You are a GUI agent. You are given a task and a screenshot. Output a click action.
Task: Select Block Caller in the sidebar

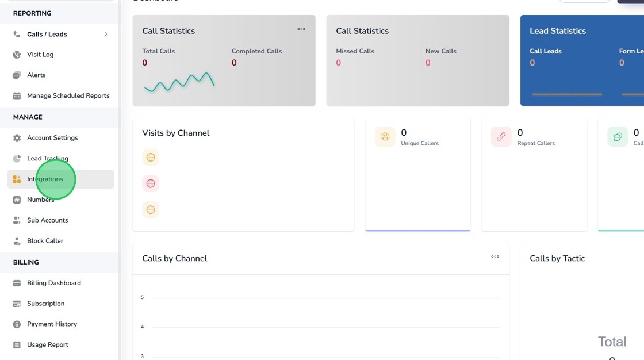point(45,241)
